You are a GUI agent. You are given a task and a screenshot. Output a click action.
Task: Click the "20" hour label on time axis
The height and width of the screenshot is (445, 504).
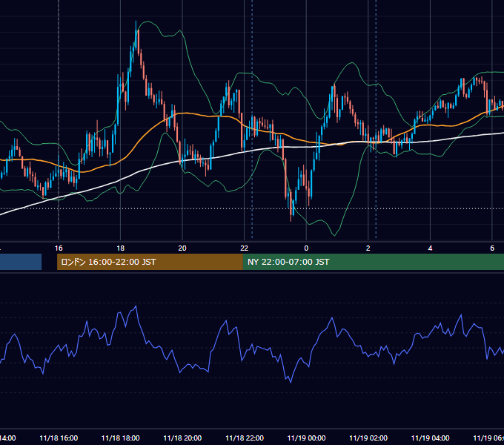(x=182, y=248)
